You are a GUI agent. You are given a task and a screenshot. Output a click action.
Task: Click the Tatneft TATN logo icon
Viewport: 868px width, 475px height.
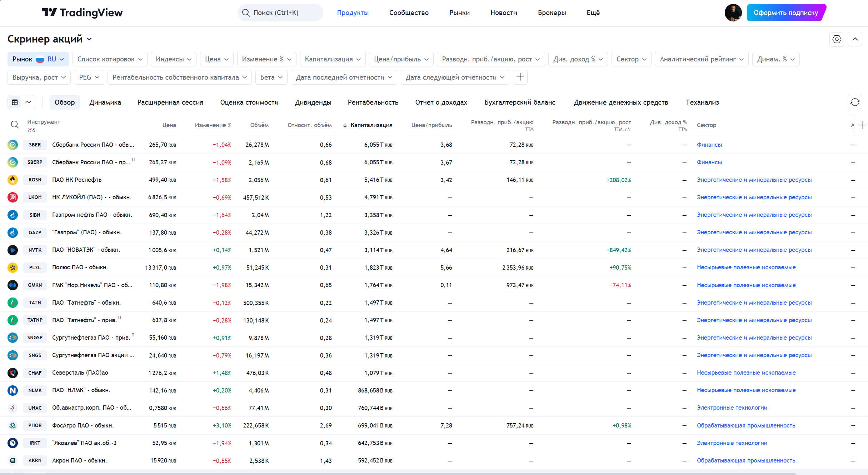pos(13,302)
